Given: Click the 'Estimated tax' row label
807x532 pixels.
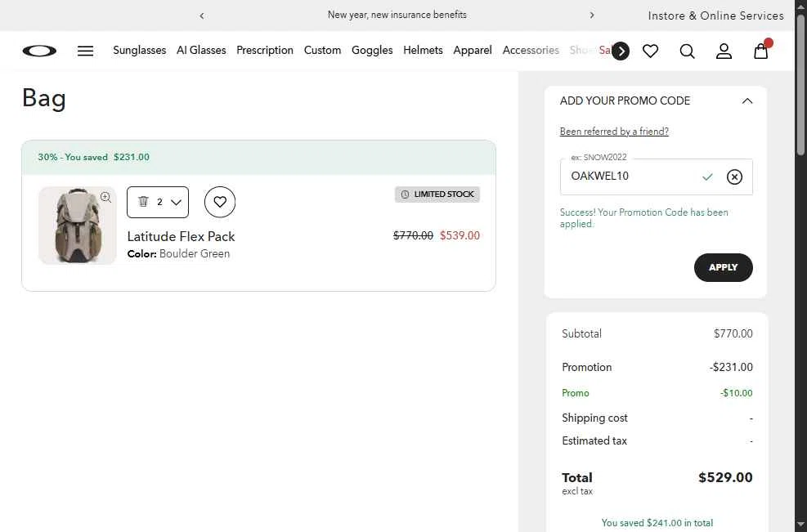Looking at the screenshot, I should tap(594, 441).
